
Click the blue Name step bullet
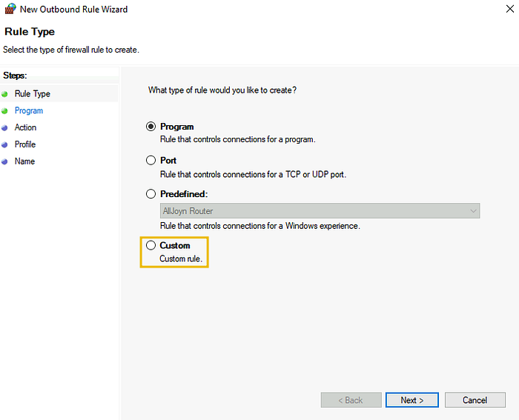(x=5, y=161)
